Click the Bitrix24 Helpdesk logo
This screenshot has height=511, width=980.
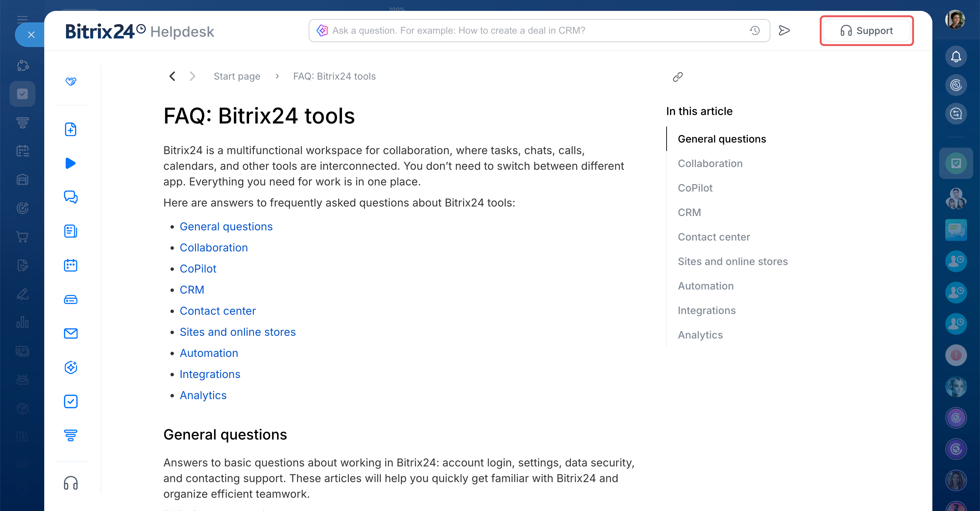pos(140,31)
